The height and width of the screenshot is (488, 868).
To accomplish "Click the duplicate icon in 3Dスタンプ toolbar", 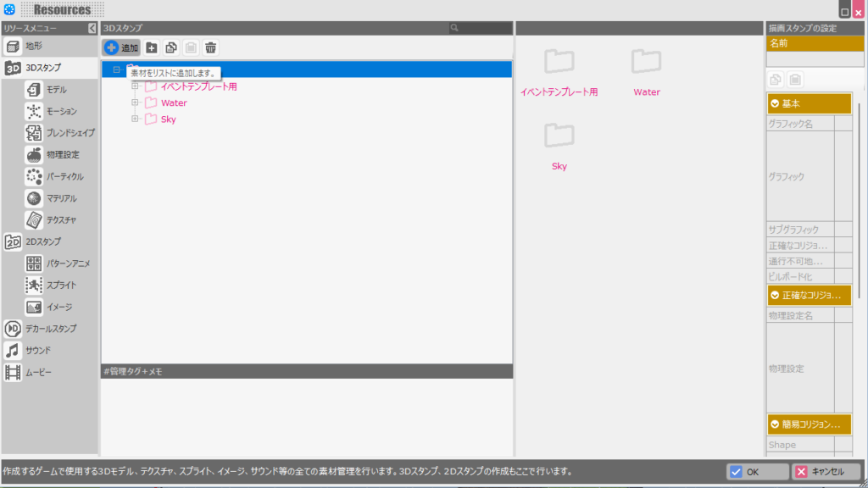I will click(x=171, y=48).
